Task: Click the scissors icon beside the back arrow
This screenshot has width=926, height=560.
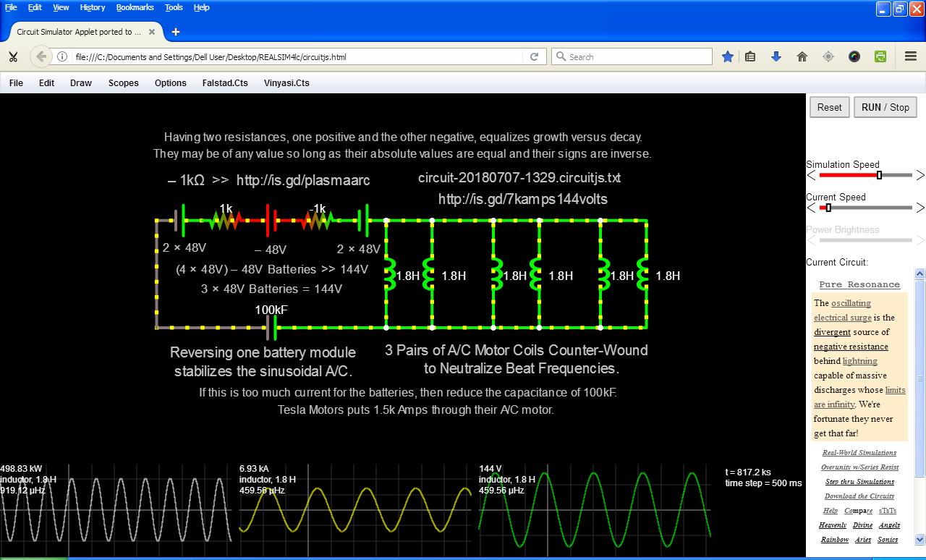Action: 13,56
